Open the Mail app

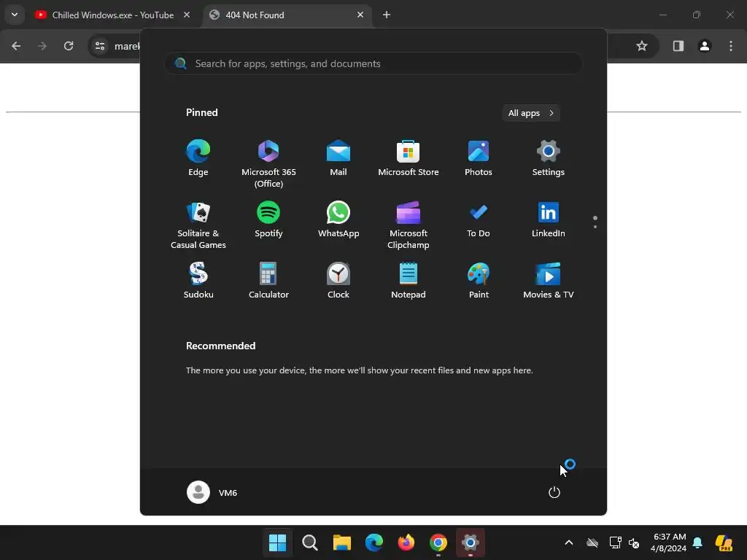tap(338, 158)
